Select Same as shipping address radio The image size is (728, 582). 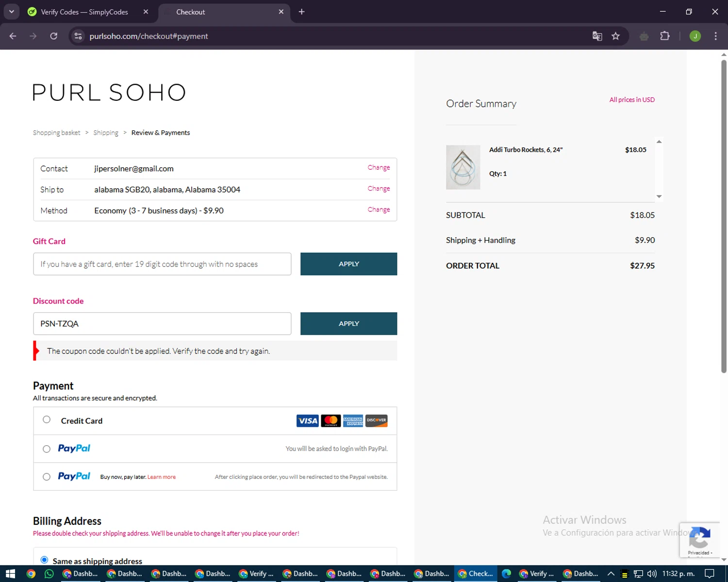tap(44, 560)
